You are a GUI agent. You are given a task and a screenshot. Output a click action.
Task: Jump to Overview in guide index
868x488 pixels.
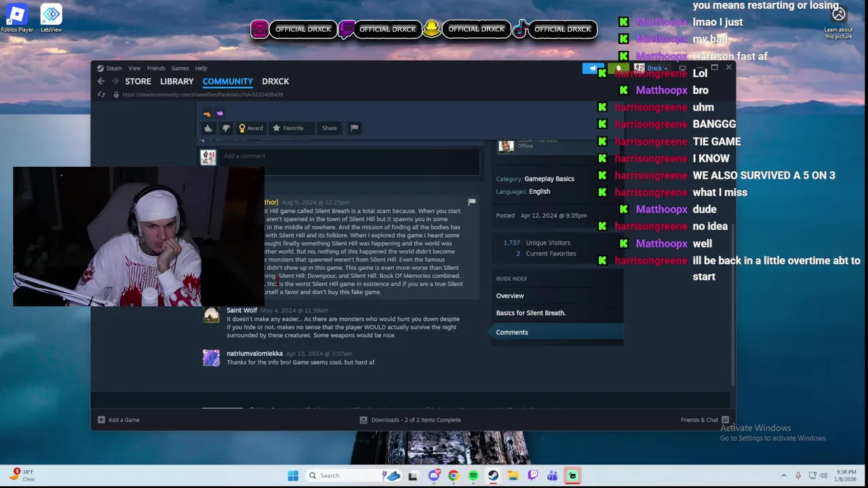coord(510,296)
